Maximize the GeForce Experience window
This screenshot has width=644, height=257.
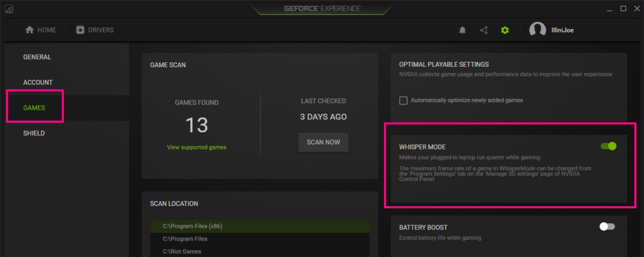(623, 8)
